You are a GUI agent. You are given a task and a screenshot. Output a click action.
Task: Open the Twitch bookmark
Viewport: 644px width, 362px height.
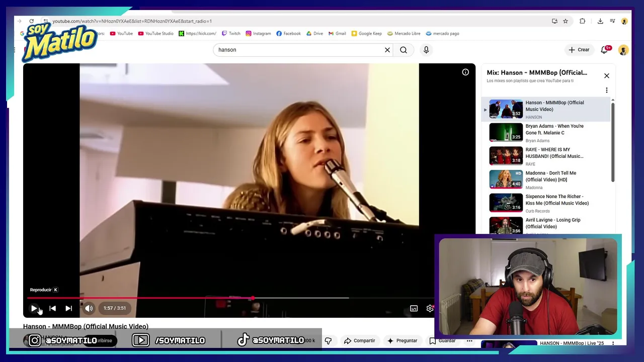231,34
